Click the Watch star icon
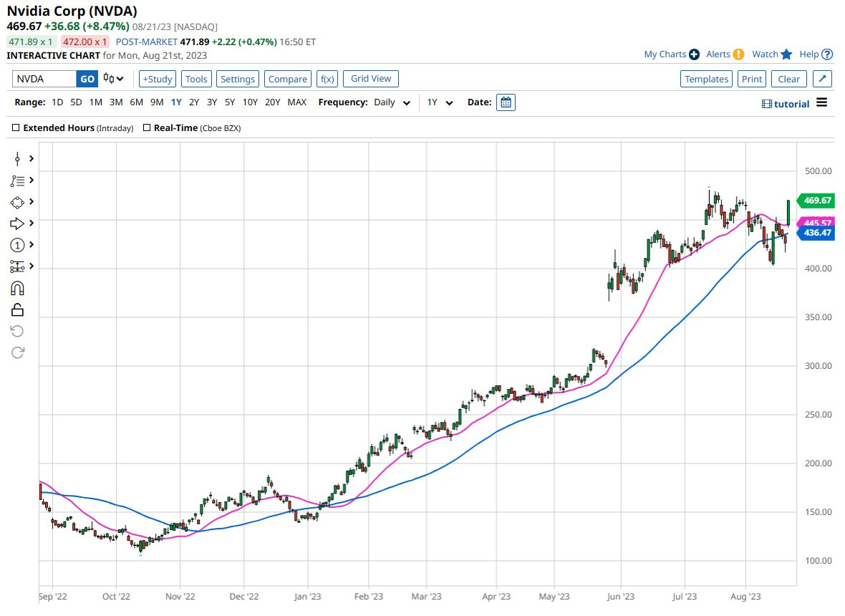Viewport: 845px width, 616px height. pos(786,54)
